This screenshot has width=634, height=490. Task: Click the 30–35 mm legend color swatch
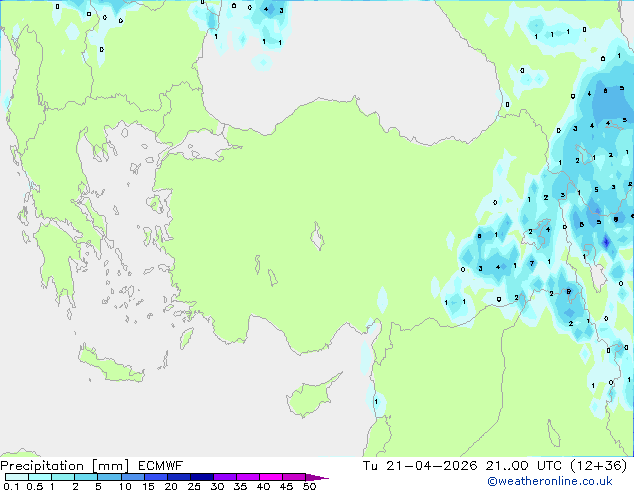point(224,477)
